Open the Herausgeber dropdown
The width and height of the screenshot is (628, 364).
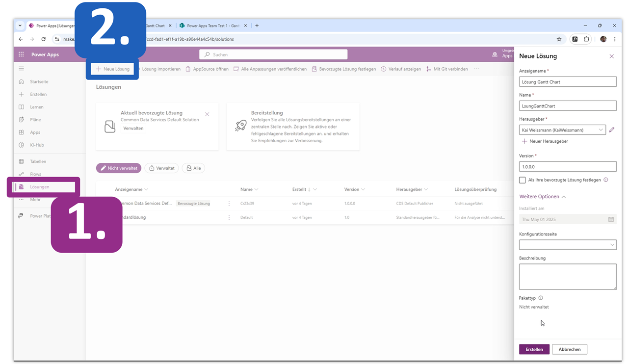click(562, 130)
